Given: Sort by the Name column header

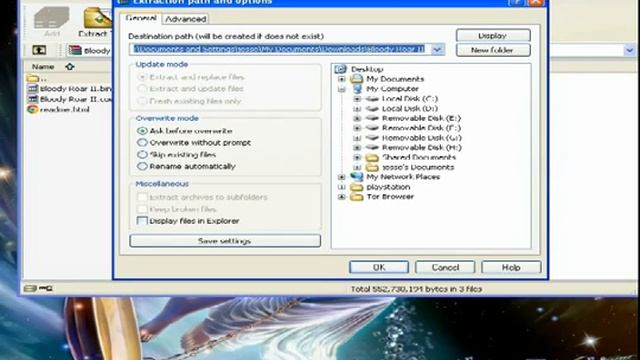Looking at the screenshot, I should tap(43, 67).
